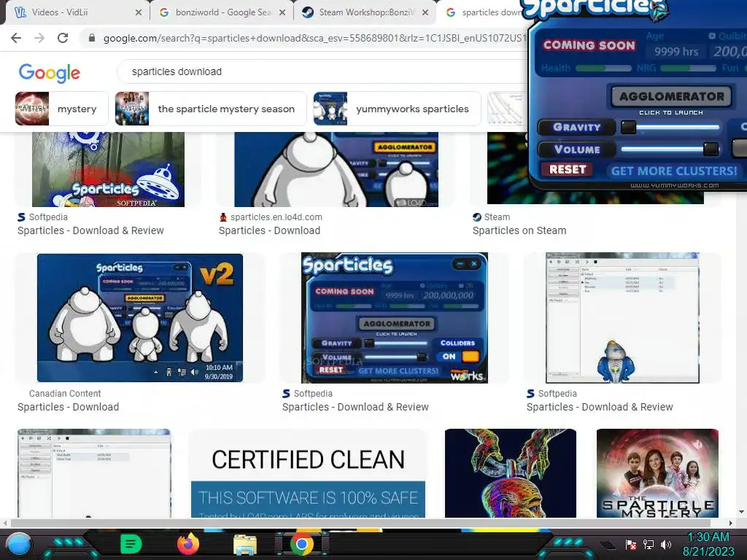Viewport: 747px width, 560px height.
Task: Click the browser forward arrow
Action: 39,38
